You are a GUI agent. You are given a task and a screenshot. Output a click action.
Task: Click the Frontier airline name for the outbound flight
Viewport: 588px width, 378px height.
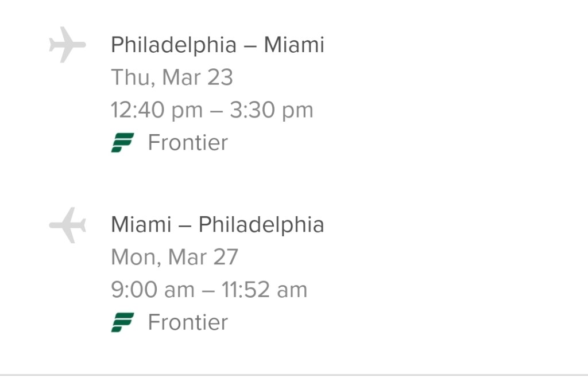pos(188,142)
